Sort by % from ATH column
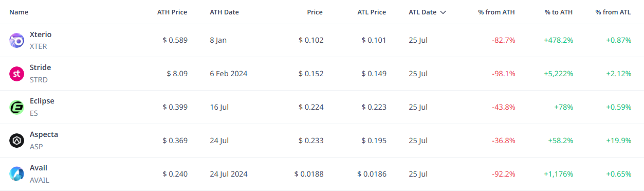644x191 pixels. pyautogui.click(x=496, y=12)
